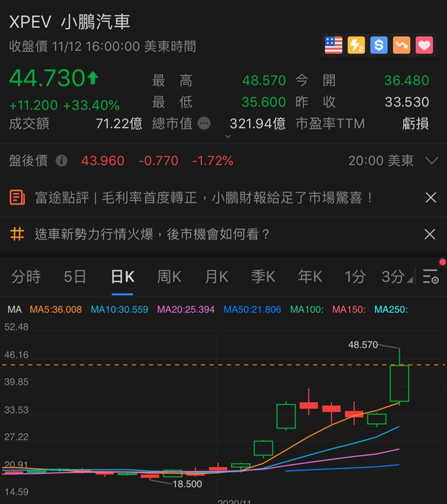Select the 年K chart tab
Image resolution: width=447 pixels, height=504 pixels.
310,276
